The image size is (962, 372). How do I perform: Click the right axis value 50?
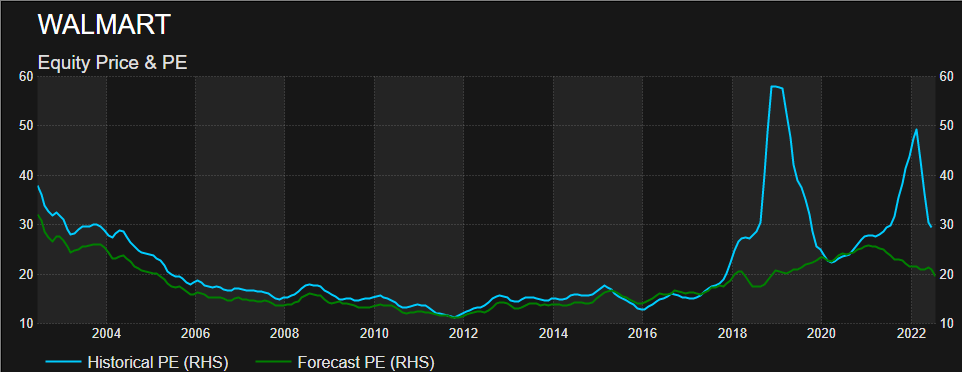pyautogui.click(x=946, y=125)
